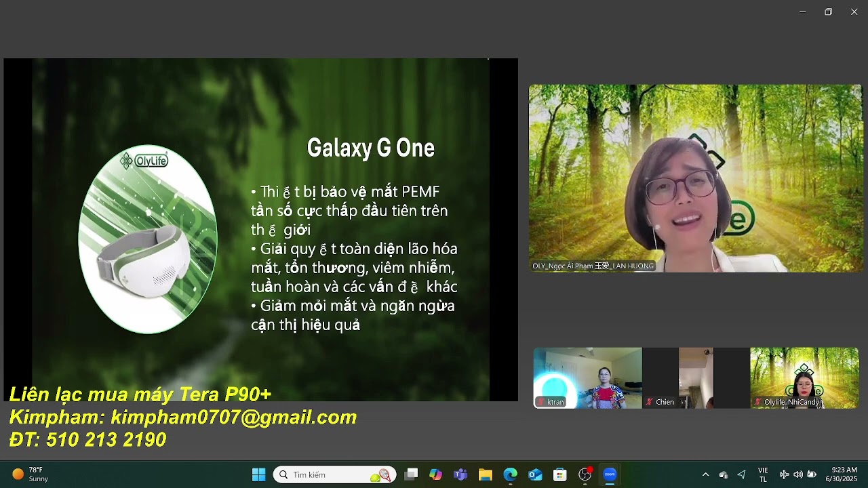Image resolution: width=868 pixels, height=488 pixels.
Task: Click Olylife_NhiCandy's muted microphone icon
Action: click(757, 402)
